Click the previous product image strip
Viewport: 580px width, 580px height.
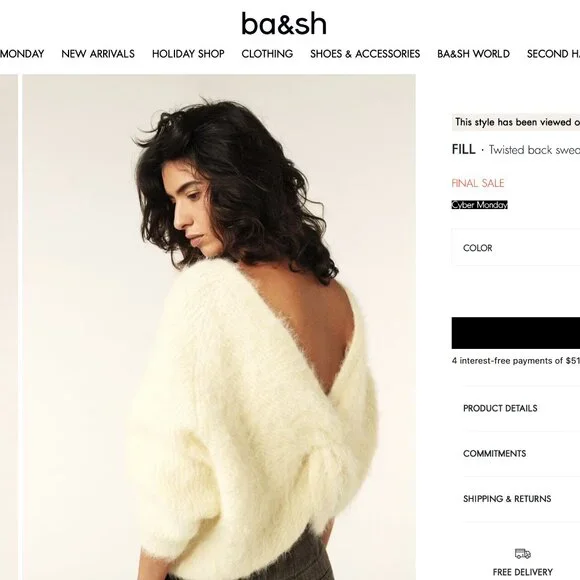click(x=9, y=327)
